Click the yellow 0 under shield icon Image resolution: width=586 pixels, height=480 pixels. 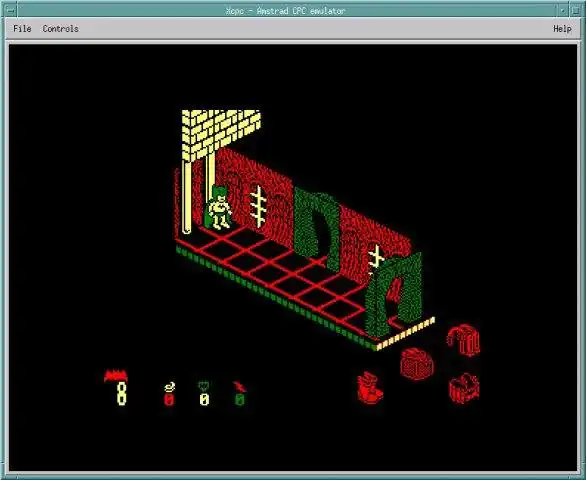click(204, 399)
